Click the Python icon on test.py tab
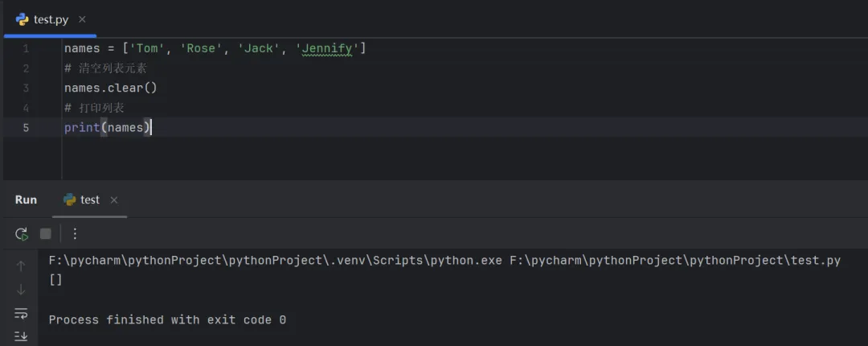Screen dimensions: 868x346 tap(23, 19)
